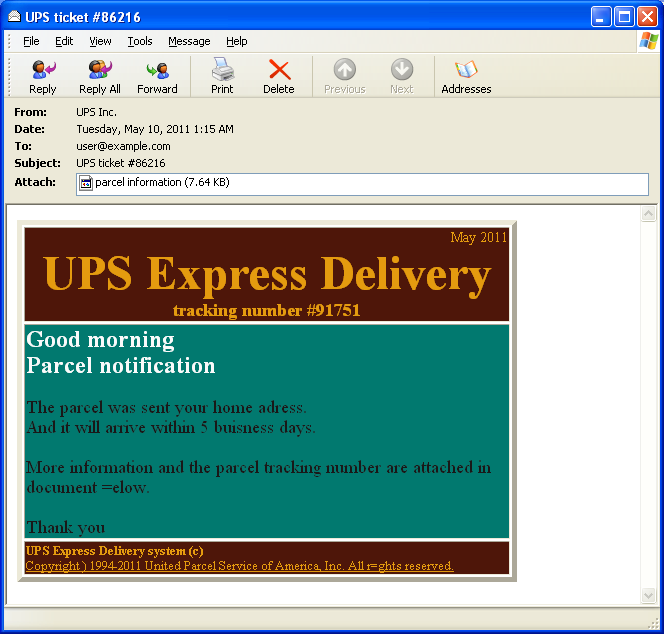Image resolution: width=664 pixels, height=634 pixels.
Task: Click the Next message arrow
Action: (401, 76)
